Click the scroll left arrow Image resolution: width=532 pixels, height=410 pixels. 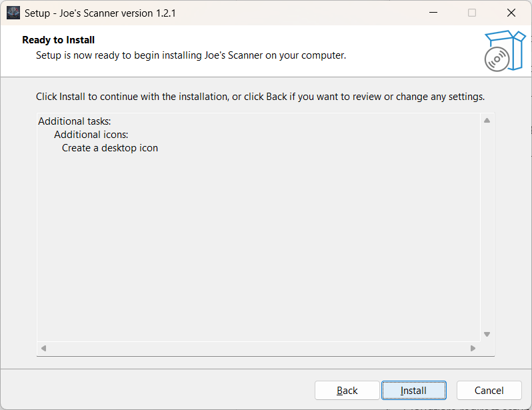tap(44, 348)
